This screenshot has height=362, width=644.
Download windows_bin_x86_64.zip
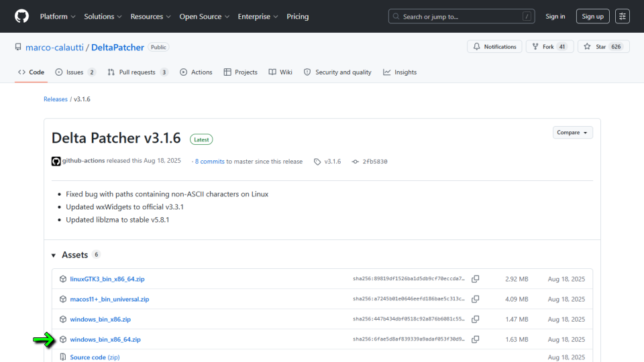pyautogui.click(x=105, y=340)
